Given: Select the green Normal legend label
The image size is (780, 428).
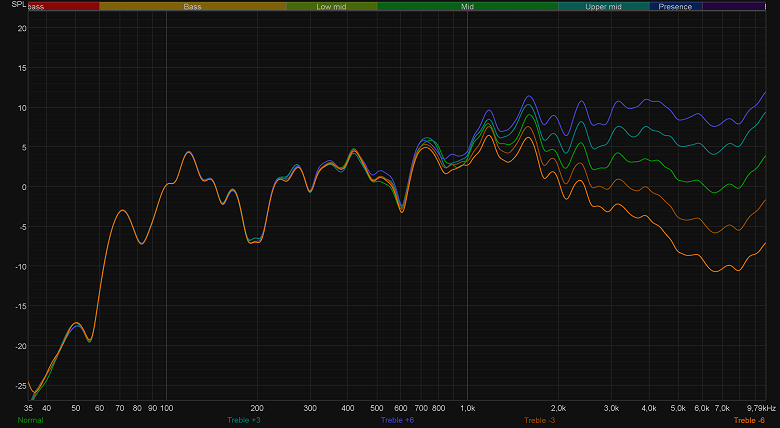Looking at the screenshot, I should coord(30,420).
